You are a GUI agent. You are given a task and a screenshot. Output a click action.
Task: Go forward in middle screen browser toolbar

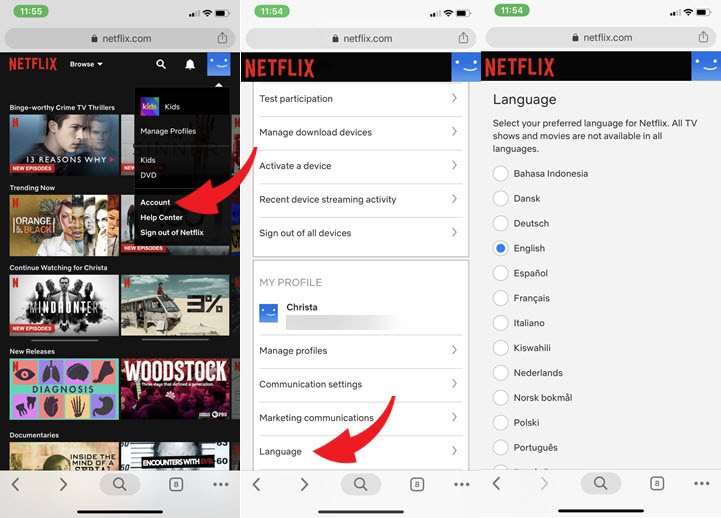(304, 484)
